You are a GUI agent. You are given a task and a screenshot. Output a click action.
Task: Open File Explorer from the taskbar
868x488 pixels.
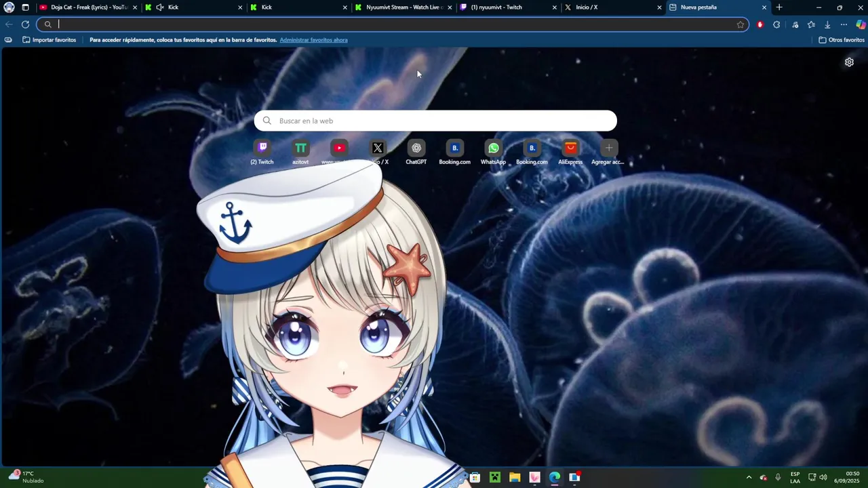click(515, 477)
